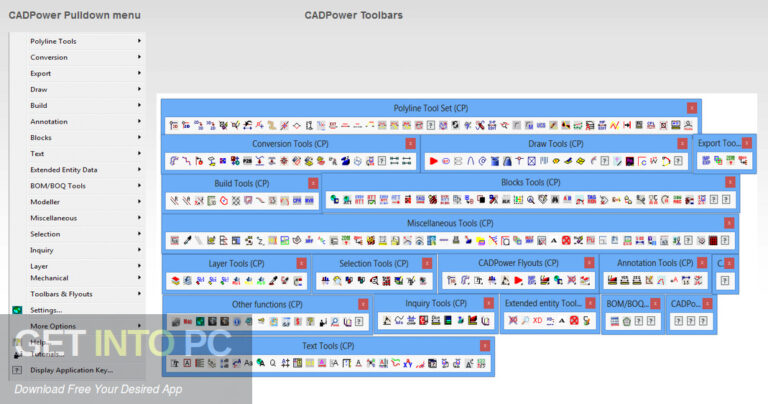Image resolution: width=768 pixels, height=404 pixels.
Task: Close the Text Tools toolbar
Action: tap(484, 346)
